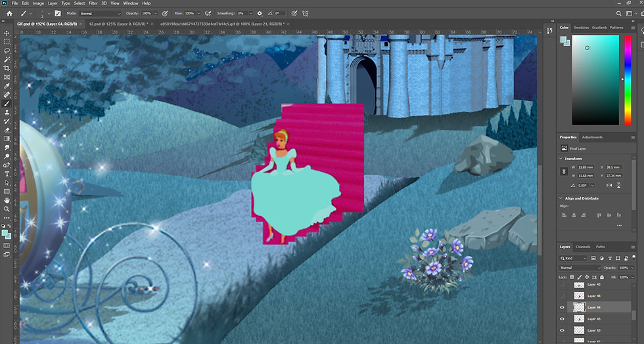The image size is (644, 344).
Task: Open the Filter menu
Action: tap(93, 3)
